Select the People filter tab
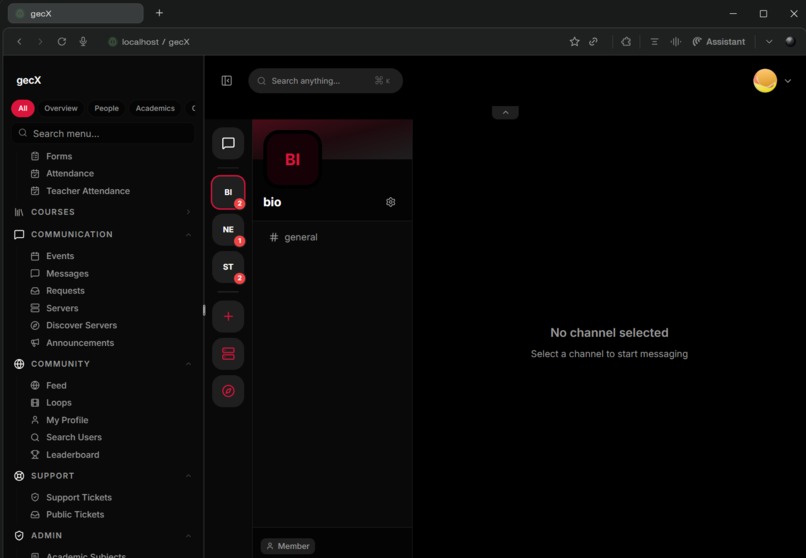The width and height of the screenshot is (806, 558). [x=106, y=108]
